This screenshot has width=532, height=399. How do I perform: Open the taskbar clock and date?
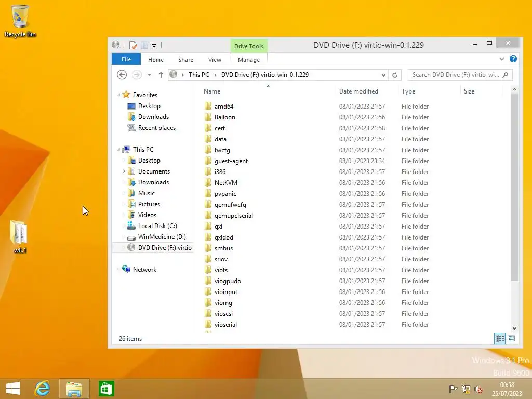coord(507,389)
